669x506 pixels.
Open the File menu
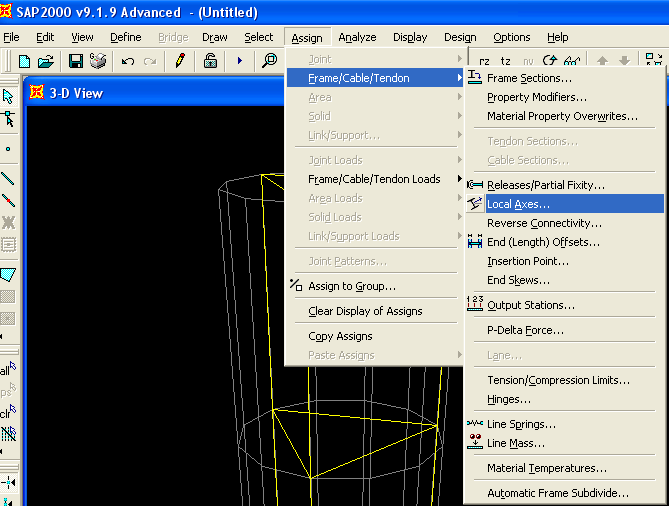pyautogui.click(x=11, y=38)
